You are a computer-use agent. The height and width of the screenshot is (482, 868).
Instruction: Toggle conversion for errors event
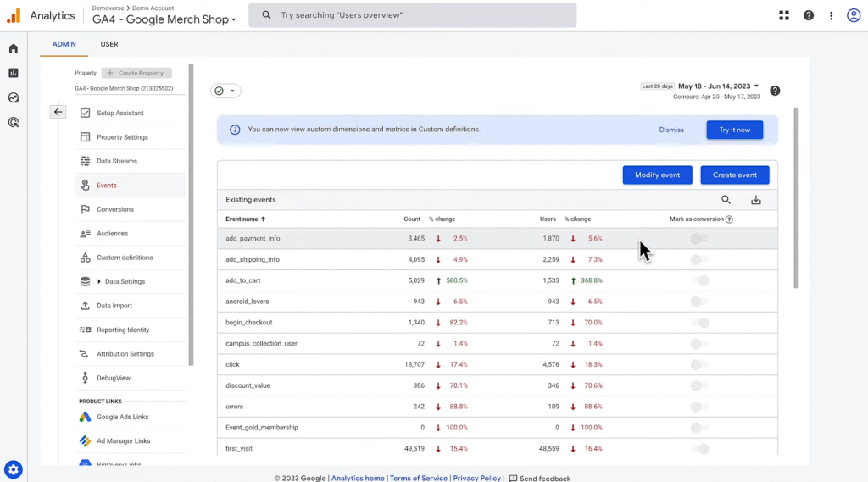pyautogui.click(x=699, y=407)
